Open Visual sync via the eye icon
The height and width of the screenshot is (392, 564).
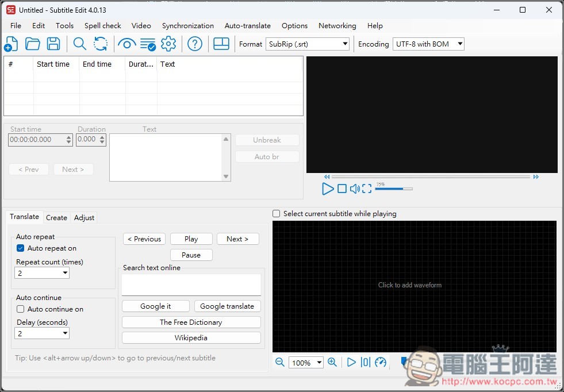coord(126,44)
